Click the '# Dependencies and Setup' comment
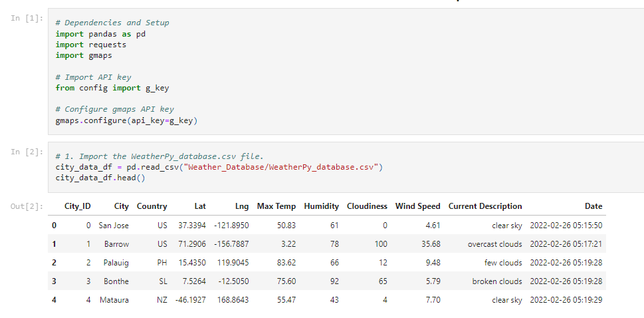Viewport: 644px width, 318px height. coord(112,23)
